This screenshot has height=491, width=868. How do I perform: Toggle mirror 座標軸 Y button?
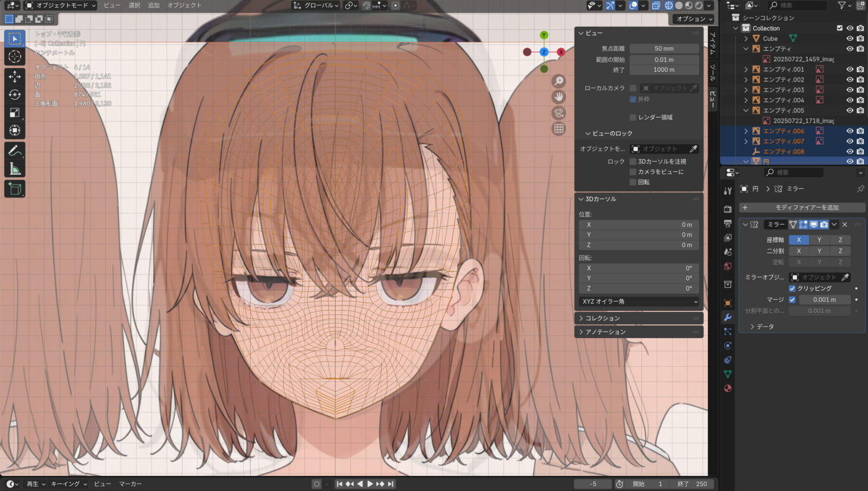point(819,240)
